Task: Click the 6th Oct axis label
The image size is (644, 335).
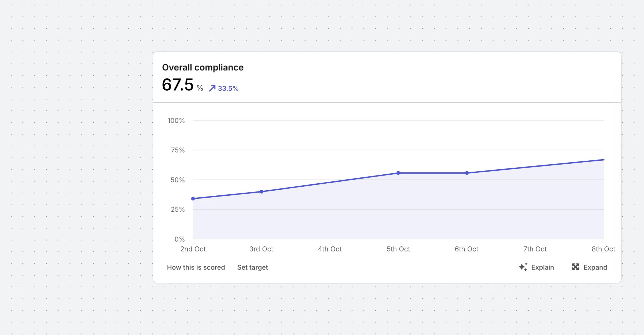Action: (466, 249)
